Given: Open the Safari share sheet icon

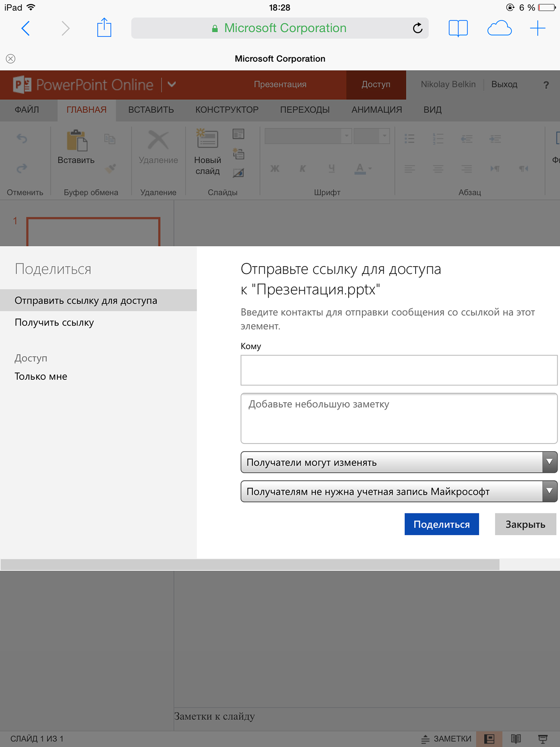Looking at the screenshot, I should click(x=104, y=28).
